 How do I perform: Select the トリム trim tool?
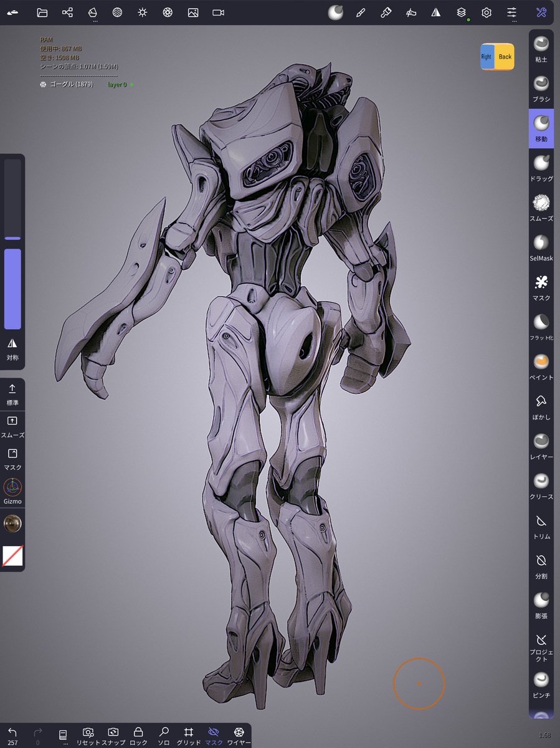[541, 527]
